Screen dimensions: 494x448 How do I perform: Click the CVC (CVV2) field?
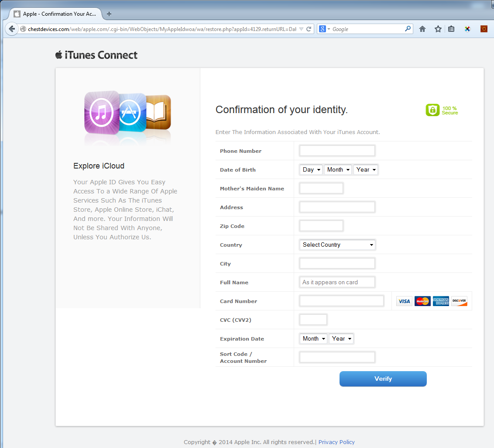coord(313,320)
